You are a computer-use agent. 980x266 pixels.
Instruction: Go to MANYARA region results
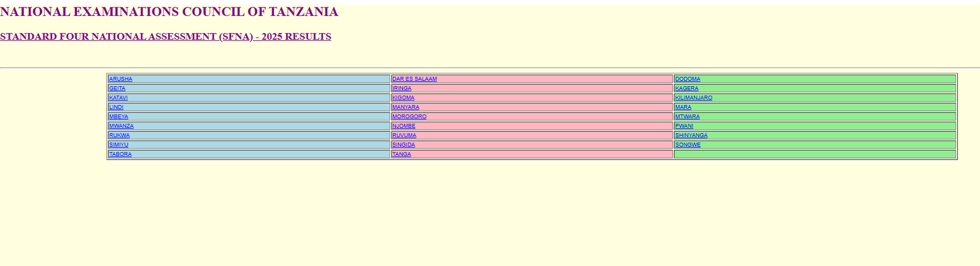coord(405,108)
